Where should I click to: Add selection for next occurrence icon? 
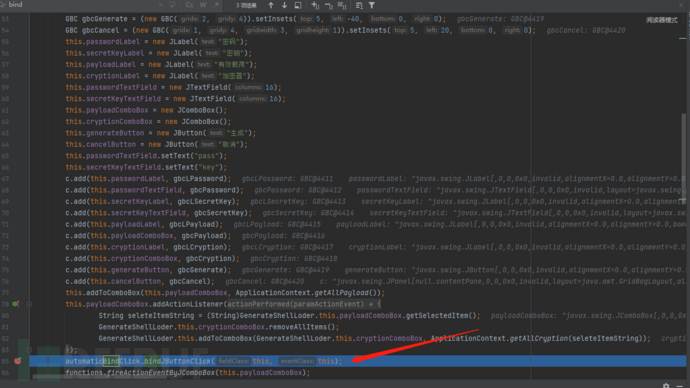[315, 5]
